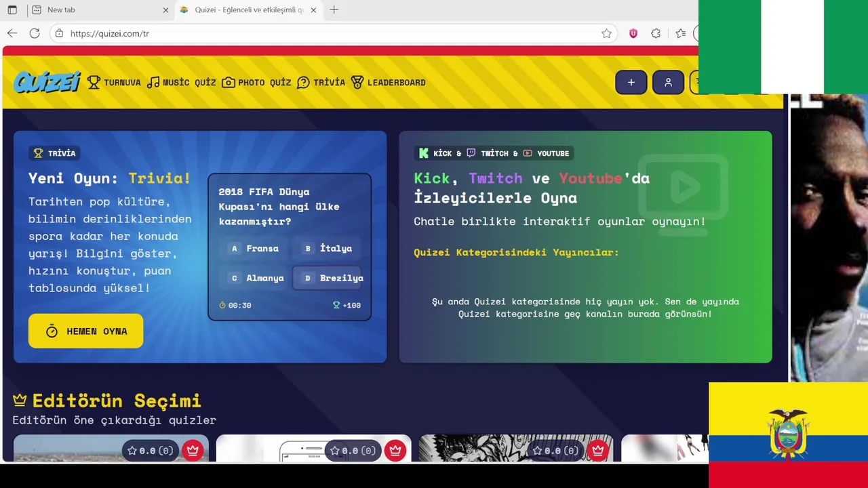Go to the Trivia page

(321, 83)
